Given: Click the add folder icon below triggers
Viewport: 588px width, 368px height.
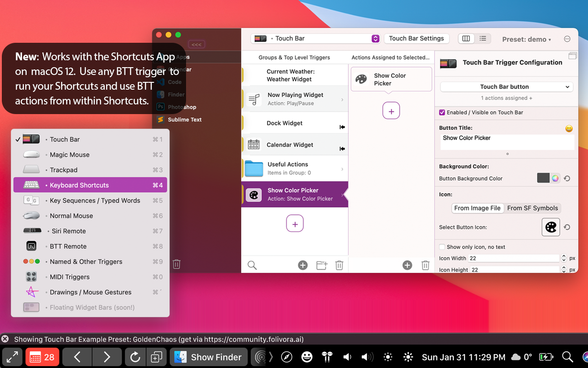Looking at the screenshot, I should tap(322, 265).
